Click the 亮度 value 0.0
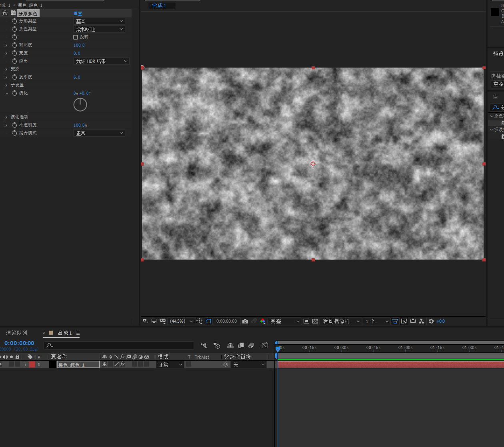 pos(77,53)
